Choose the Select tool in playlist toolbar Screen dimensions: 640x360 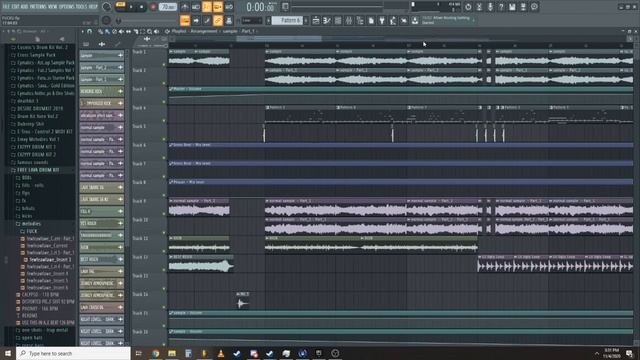[142, 31]
